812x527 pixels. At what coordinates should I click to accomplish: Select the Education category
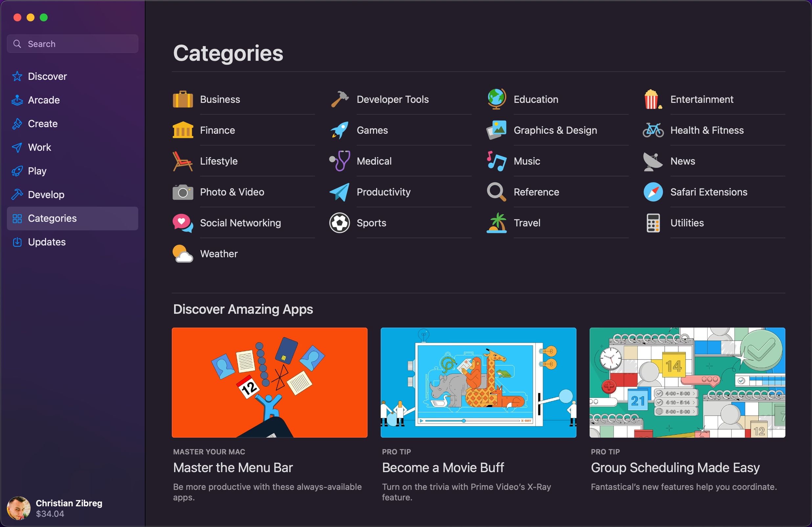pos(537,99)
